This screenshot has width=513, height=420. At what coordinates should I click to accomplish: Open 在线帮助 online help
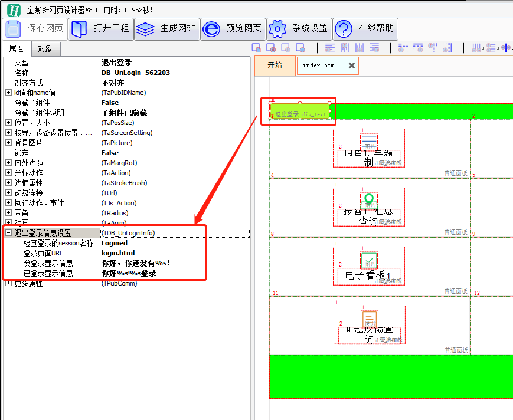365,28
